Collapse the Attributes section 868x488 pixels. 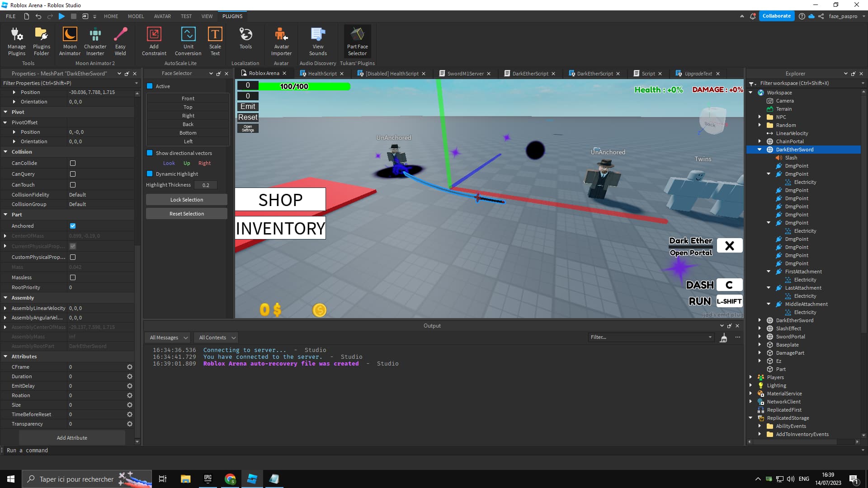[5, 357]
